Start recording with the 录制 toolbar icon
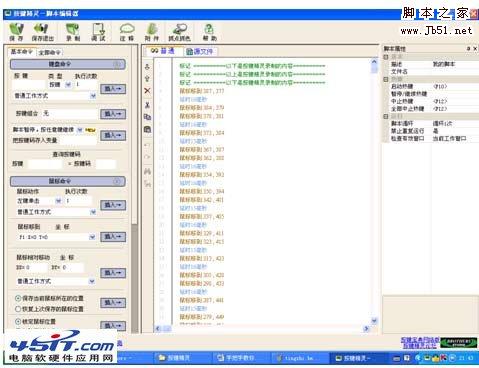The width and height of the screenshot is (479, 368). [73, 32]
